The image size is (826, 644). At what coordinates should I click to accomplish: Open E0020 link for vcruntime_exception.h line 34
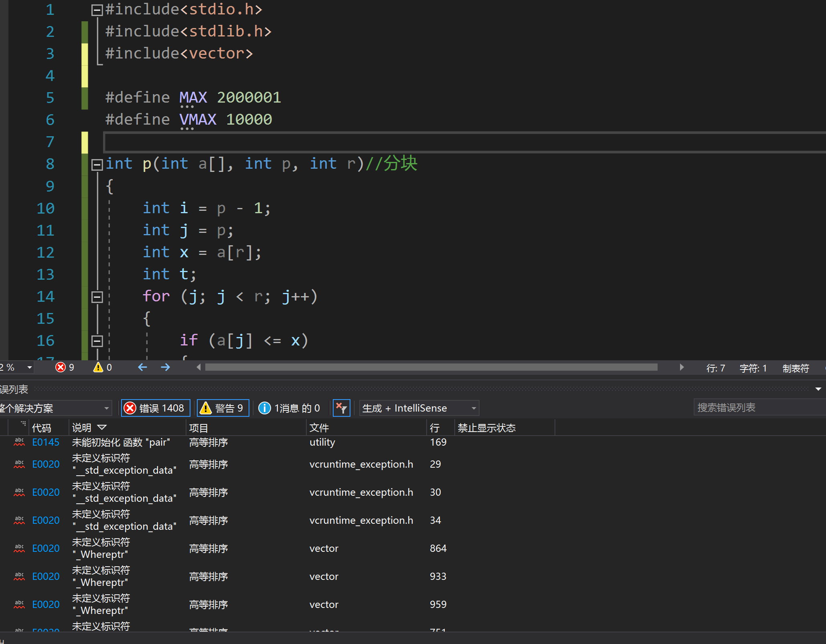[46, 521]
